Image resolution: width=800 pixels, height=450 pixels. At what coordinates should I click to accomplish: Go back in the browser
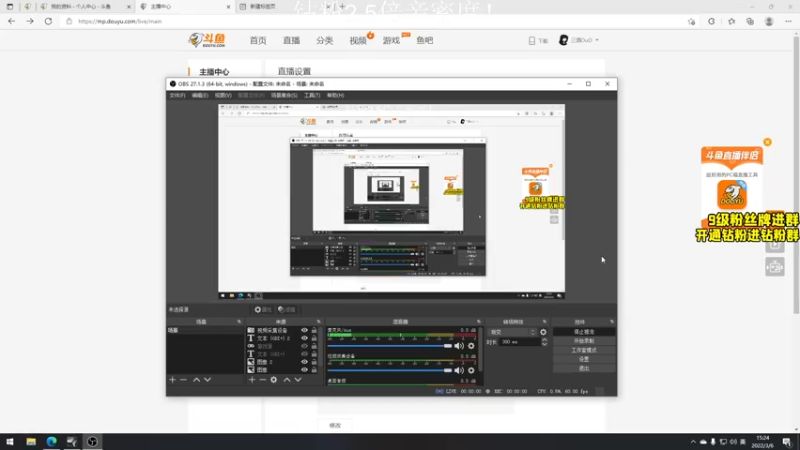point(12,21)
